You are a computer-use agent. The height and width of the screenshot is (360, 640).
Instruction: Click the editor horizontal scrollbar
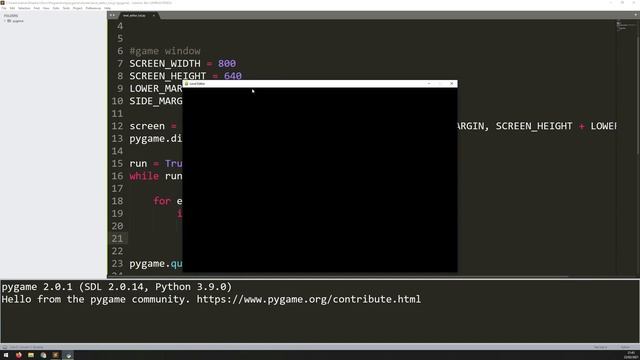coord(339,276)
